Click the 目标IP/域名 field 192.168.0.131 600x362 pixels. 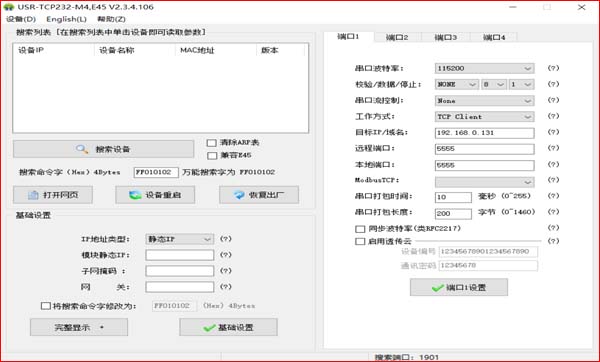[x=484, y=133]
